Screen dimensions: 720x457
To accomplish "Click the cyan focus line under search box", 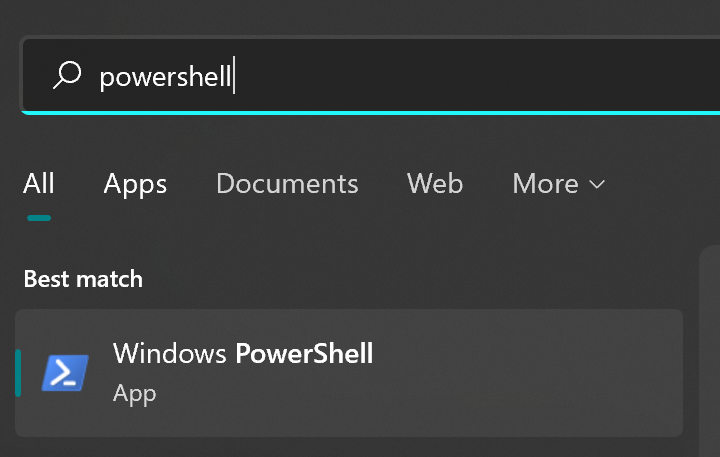I will point(371,113).
